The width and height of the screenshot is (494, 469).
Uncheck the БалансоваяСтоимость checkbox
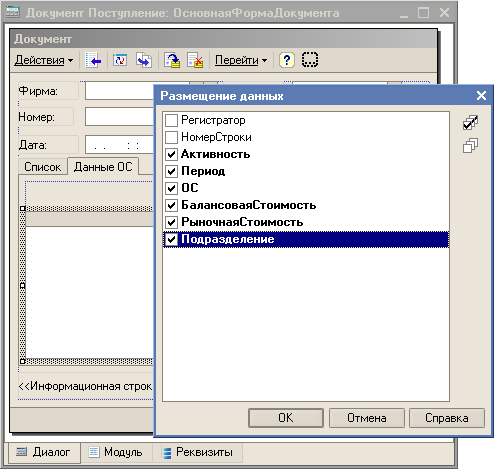point(171,205)
